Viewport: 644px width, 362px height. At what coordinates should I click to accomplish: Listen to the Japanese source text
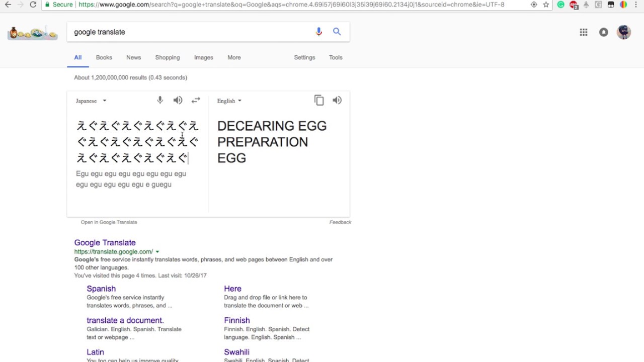[x=178, y=100]
